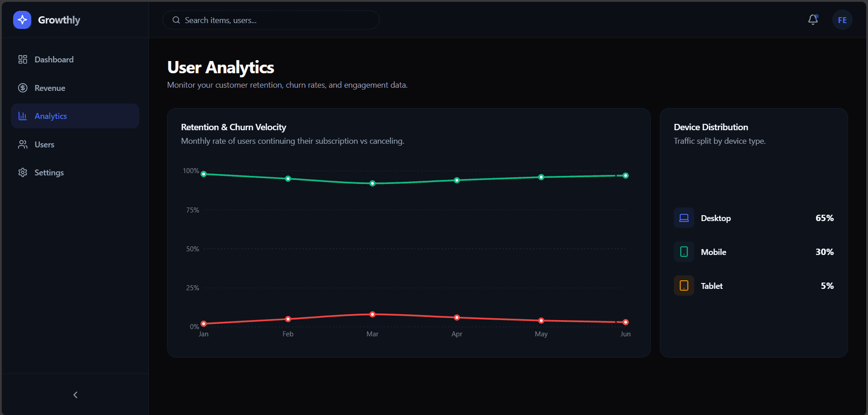The image size is (868, 415).
Task: Go to Dashboard page
Action: [54, 60]
